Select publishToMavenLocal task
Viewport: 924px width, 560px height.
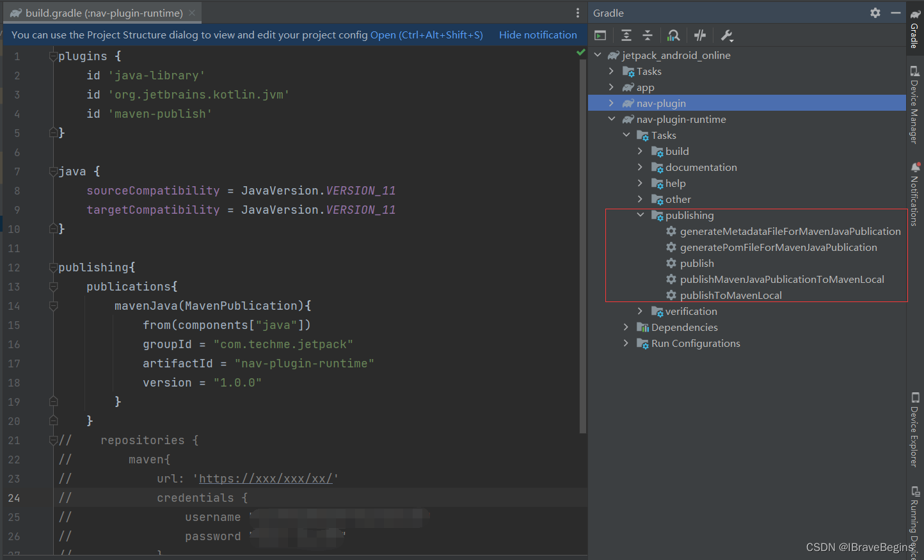731,295
